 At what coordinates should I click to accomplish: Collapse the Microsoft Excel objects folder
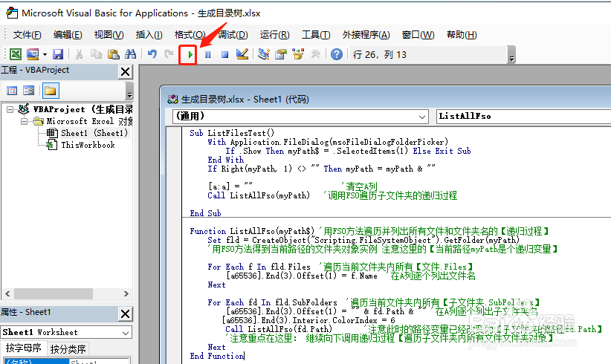[24, 122]
